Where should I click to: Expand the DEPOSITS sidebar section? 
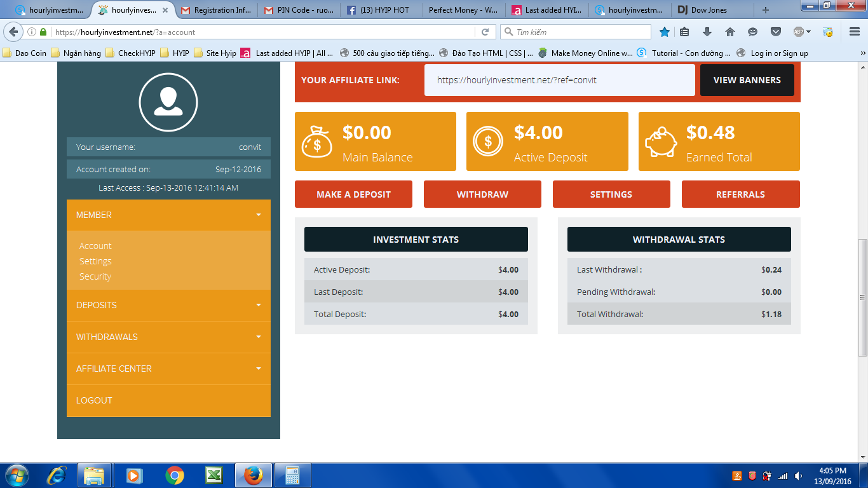pyautogui.click(x=168, y=305)
